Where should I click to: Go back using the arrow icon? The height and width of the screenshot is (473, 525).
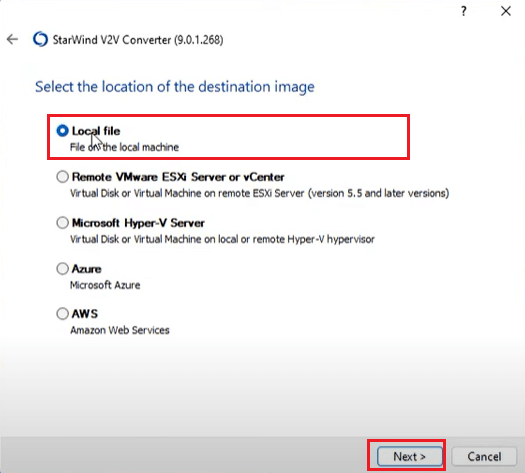click(x=12, y=39)
